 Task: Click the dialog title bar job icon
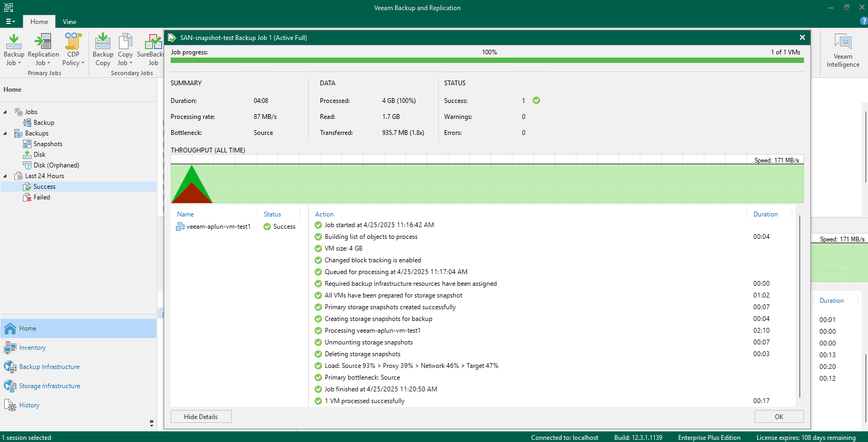(x=172, y=37)
